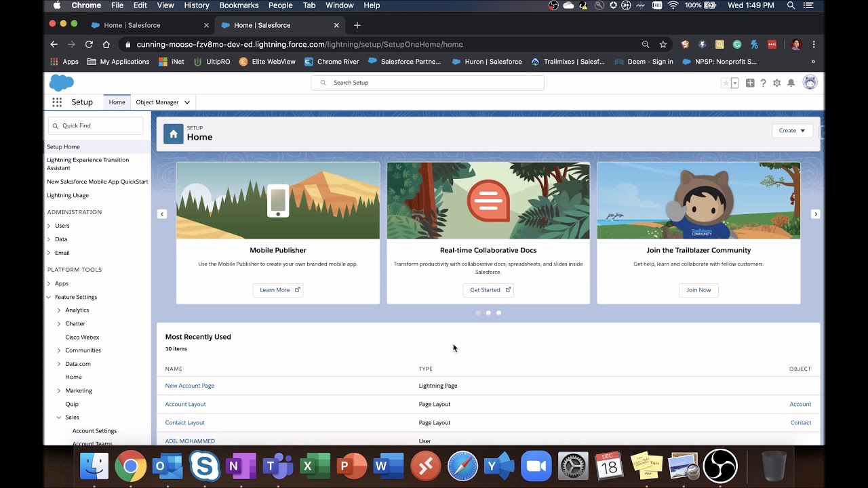868x488 pixels.
Task: Open Safari from the Dock
Action: 462,466
